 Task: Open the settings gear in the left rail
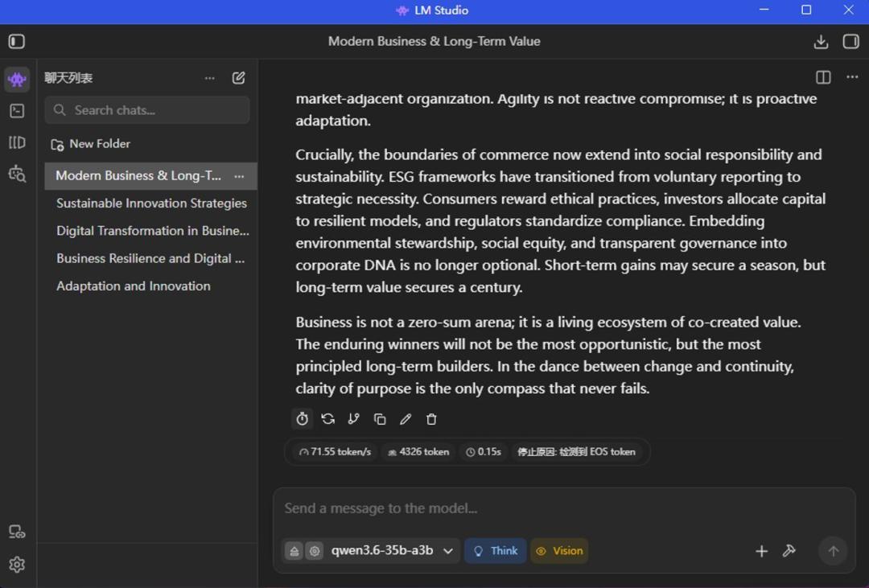tap(17, 564)
